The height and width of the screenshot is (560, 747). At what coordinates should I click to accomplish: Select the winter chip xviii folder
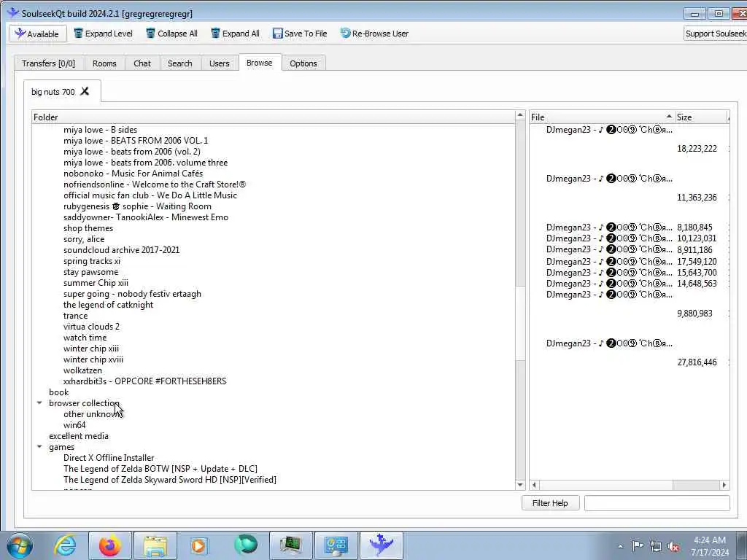(93, 359)
